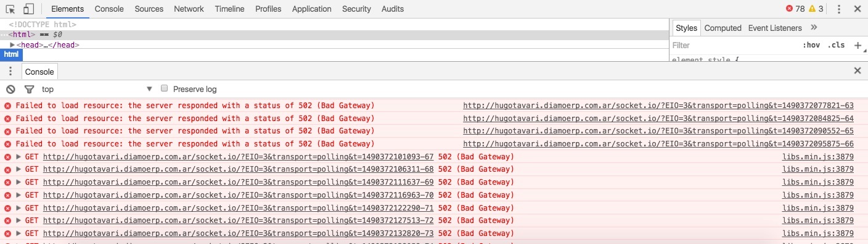Focus the styles Filter input
The width and height of the screenshot is (868, 244).
734,45
